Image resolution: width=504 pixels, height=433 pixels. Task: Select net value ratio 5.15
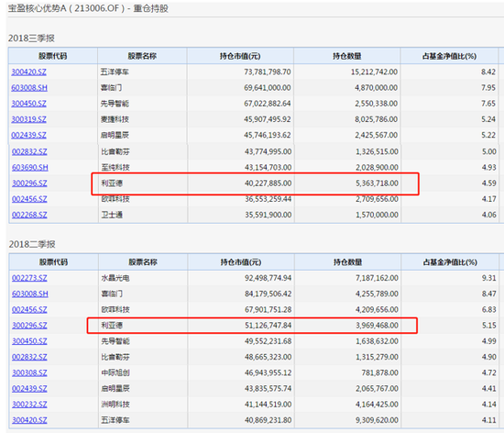click(x=489, y=326)
